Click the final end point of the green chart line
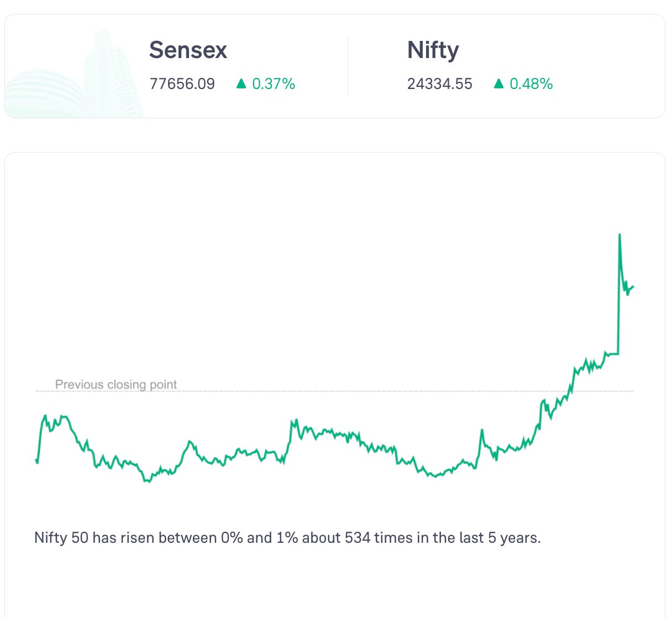Screen dimensions: 672x618 633,286
